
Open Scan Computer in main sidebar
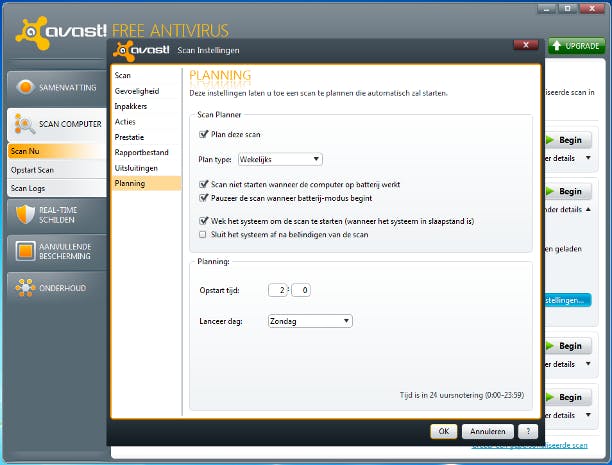(x=57, y=124)
